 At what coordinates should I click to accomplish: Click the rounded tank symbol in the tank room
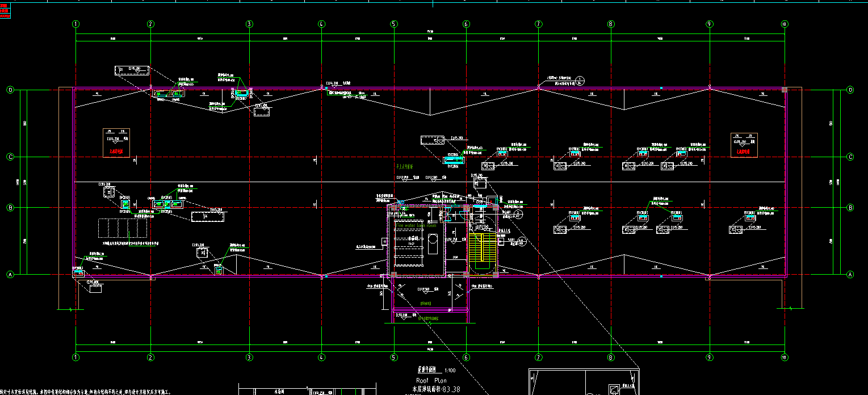[433, 245]
